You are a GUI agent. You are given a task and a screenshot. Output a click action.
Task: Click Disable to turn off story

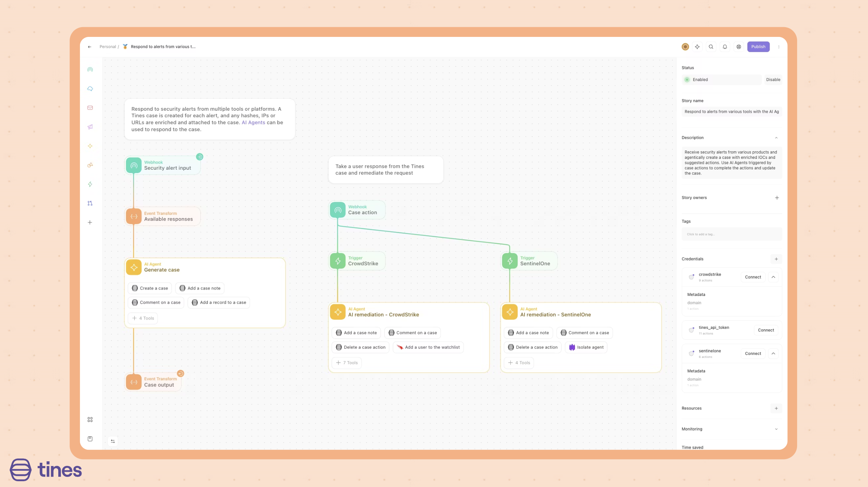coord(773,80)
